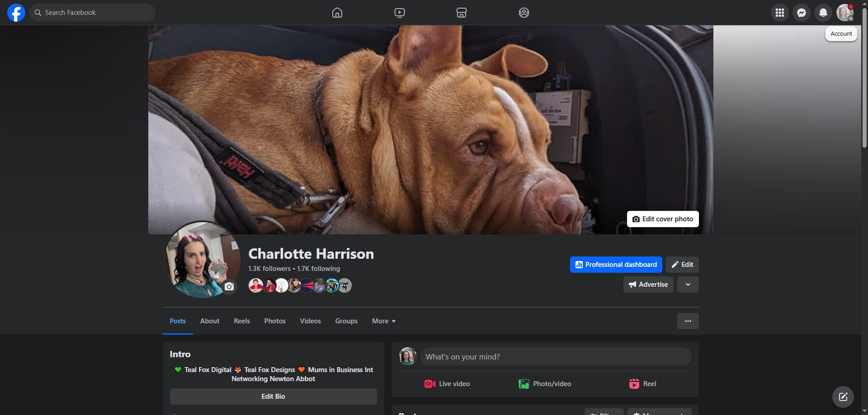Open the first follower avatar in row

pyautogui.click(x=256, y=285)
